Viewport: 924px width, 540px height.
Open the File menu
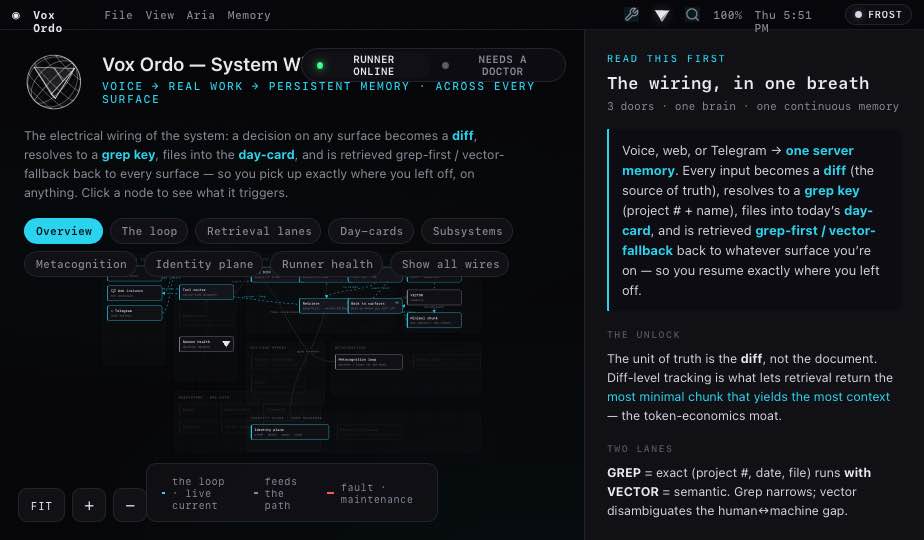pos(118,15)
